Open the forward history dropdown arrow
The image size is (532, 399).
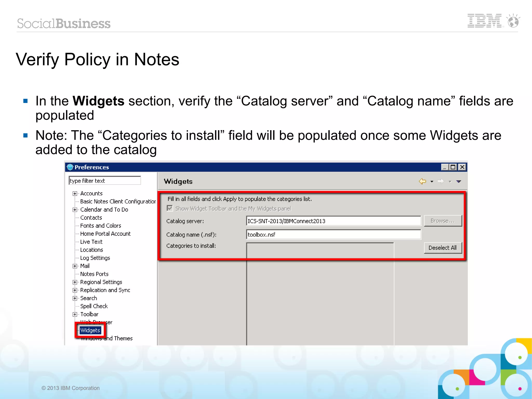450,181
